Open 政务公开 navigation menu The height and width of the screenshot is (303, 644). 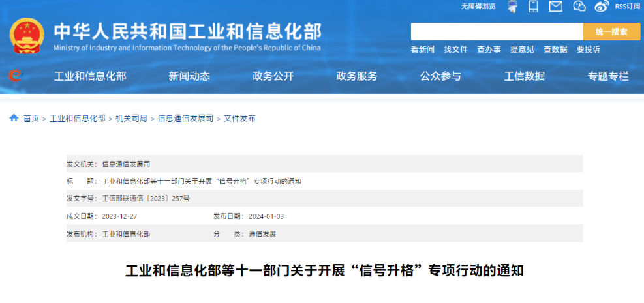click(x=273, y=76)
